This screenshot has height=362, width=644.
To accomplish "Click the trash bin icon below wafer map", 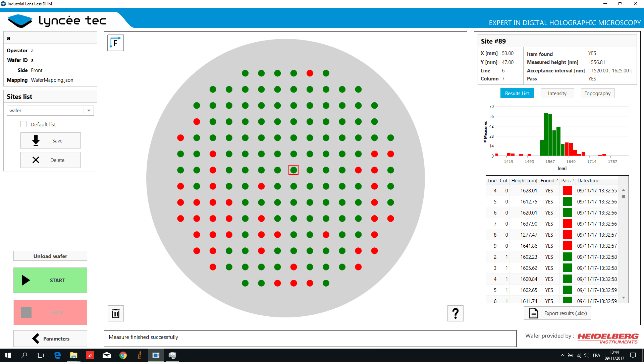I will point(116,313).
